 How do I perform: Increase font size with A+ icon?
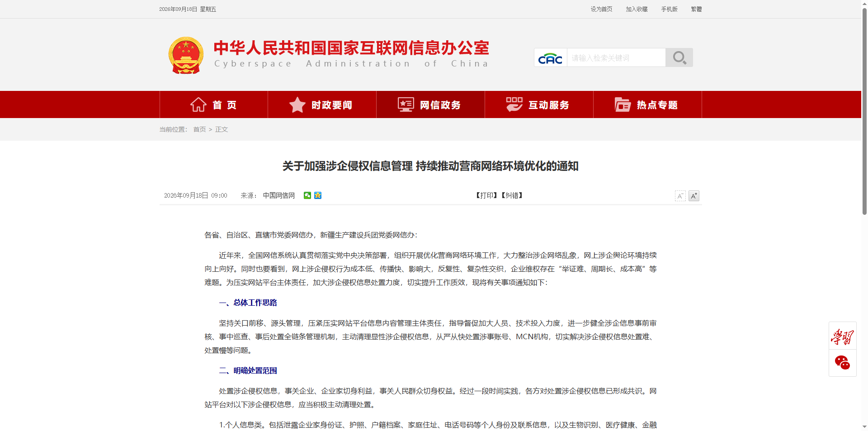[694, 196]
